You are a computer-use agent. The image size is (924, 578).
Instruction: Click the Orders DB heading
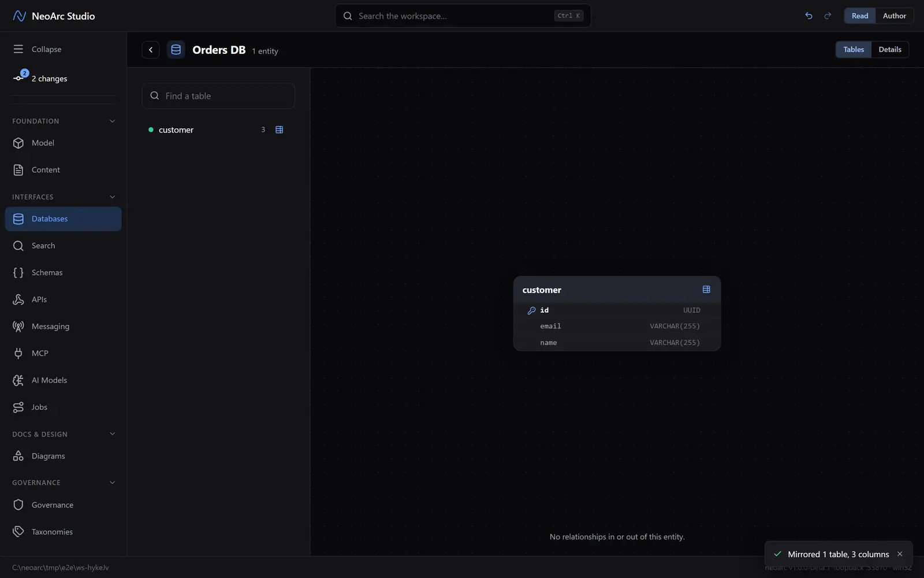coord(219,50)
